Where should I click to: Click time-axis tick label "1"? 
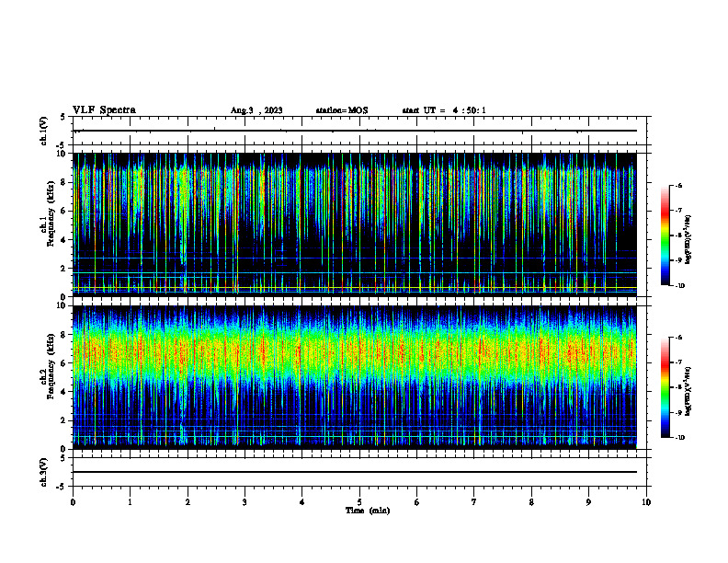130,502
